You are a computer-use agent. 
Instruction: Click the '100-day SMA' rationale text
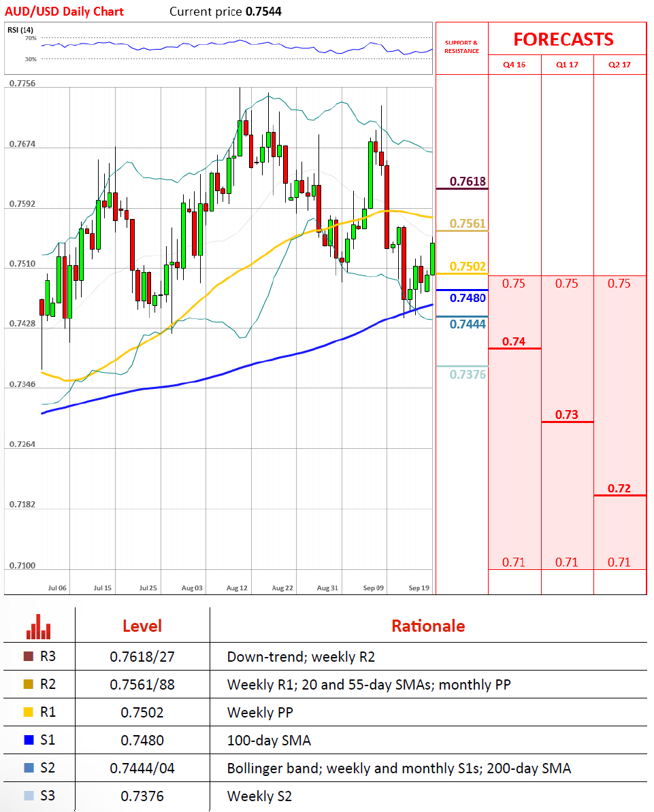(269, 741)
